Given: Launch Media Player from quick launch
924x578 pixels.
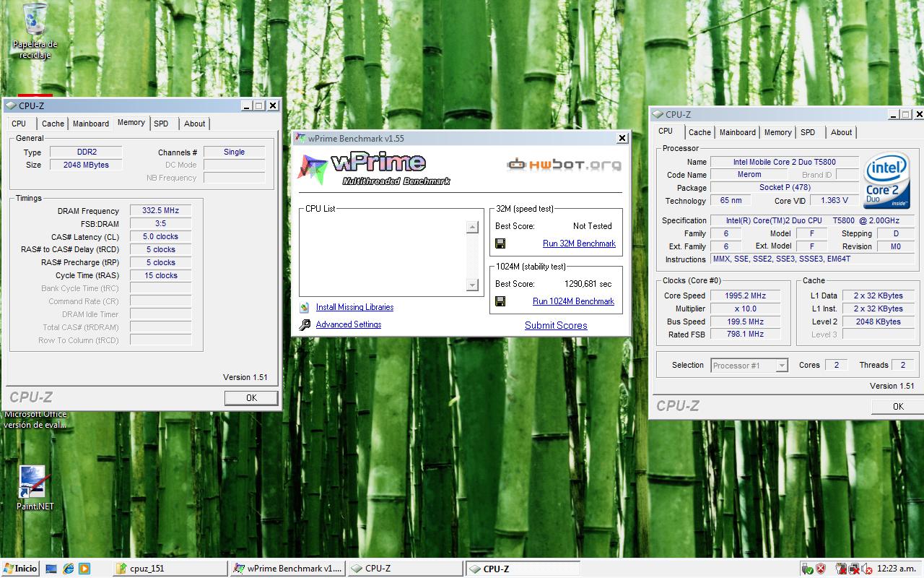Looking at the screenshot, I should click(x=84, y=569).
